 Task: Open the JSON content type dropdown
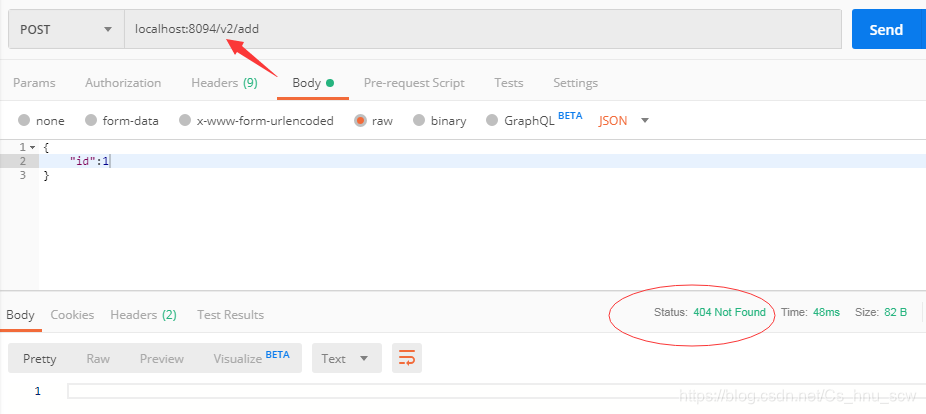point(623,120)
